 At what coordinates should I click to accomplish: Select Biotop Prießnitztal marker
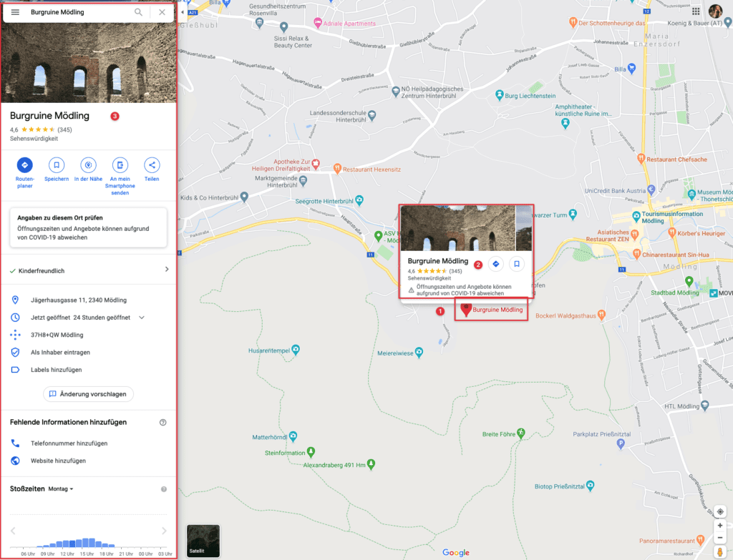(x=590, y=486)
